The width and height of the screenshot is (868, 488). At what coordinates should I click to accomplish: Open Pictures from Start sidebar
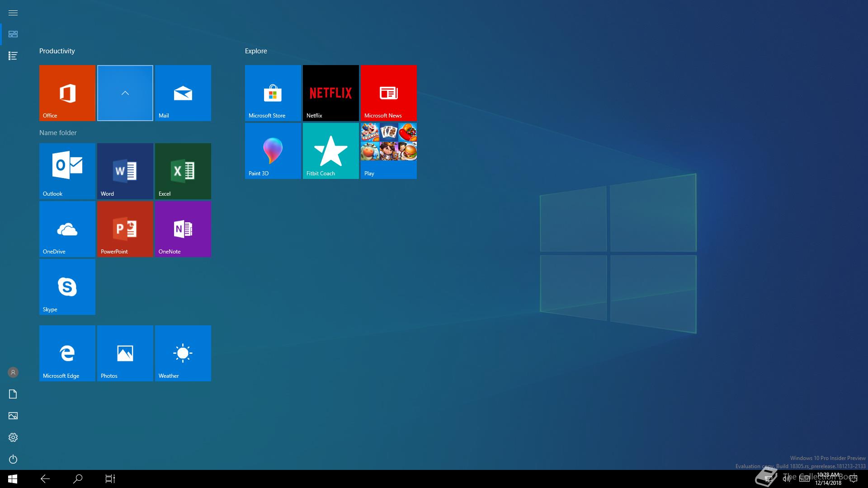(x=13, y=416)
